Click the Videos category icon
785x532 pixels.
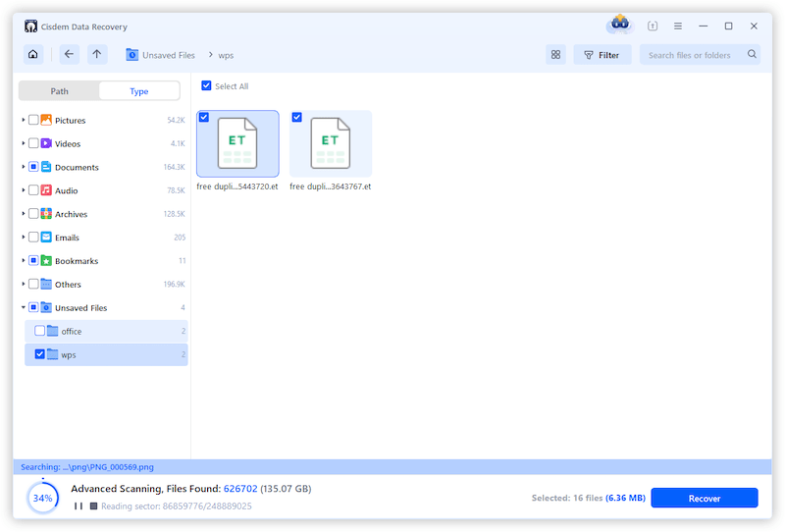(46, 143)
